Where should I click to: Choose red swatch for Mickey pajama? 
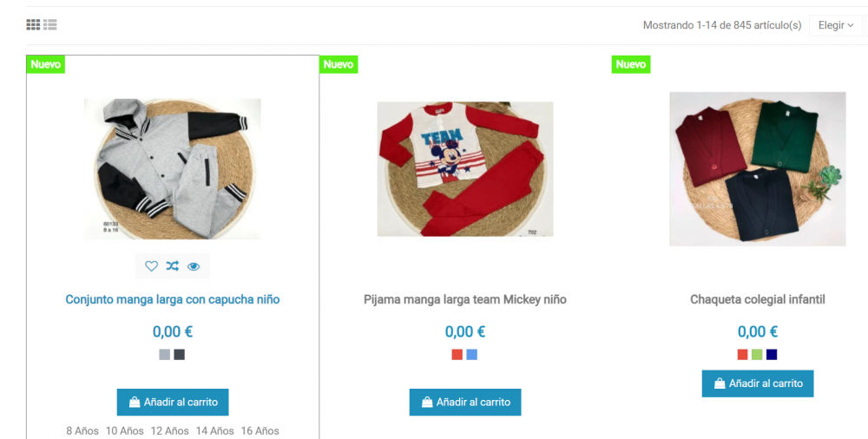coord(457,354)
